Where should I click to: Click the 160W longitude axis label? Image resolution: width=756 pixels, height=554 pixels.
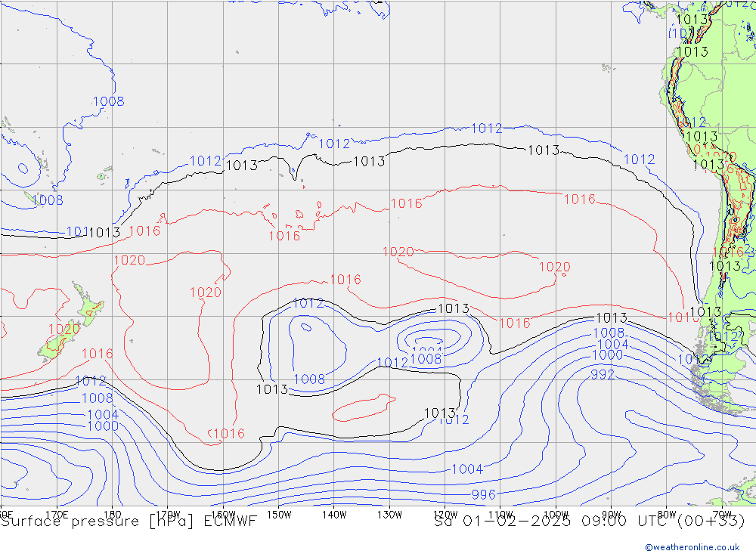pos(224,514)
